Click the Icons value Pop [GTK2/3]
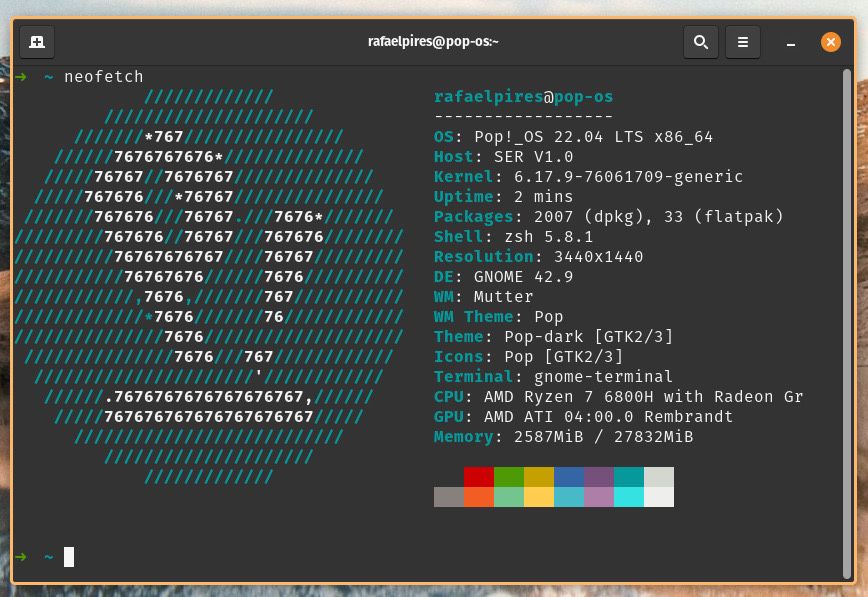This screenshot has width=868, height=597. tap(564, 356)
